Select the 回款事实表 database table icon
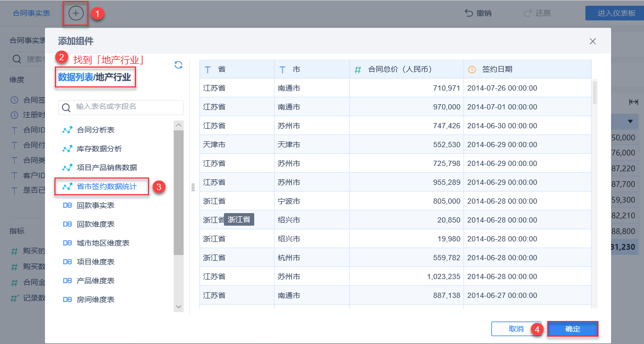Screen dimensions: 644x344 [67, 205]
